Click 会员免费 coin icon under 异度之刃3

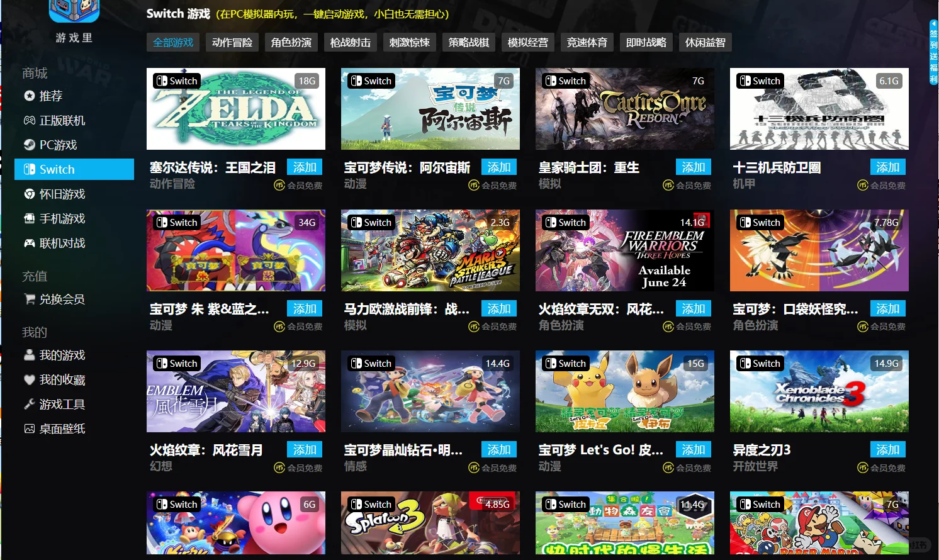[x=863, y=468]
